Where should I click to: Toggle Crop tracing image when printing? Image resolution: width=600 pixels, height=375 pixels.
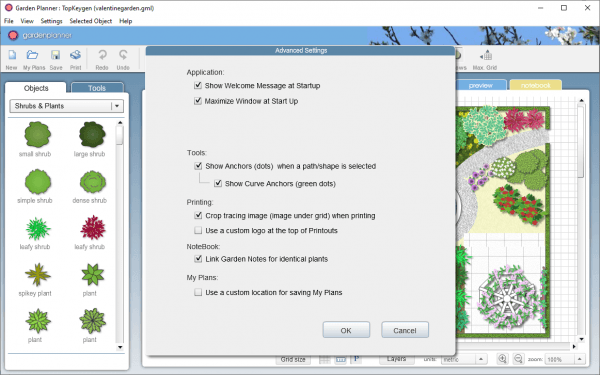click(x=198, y=215)
